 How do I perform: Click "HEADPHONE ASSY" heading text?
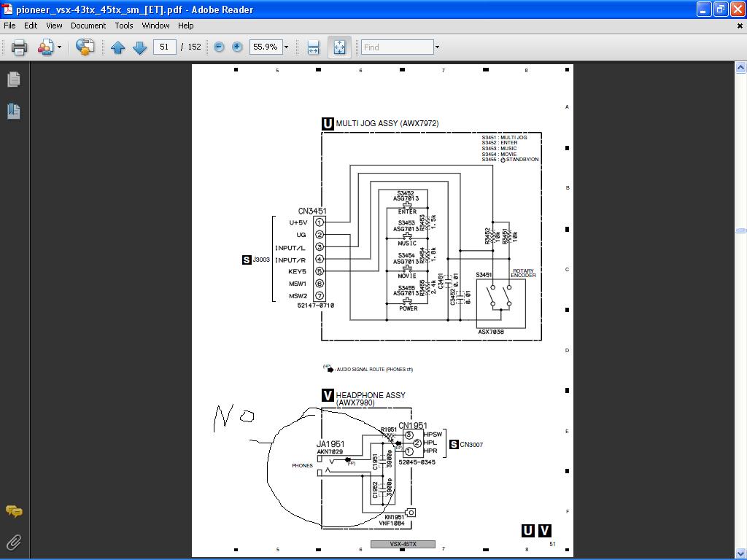coord(370,395)
